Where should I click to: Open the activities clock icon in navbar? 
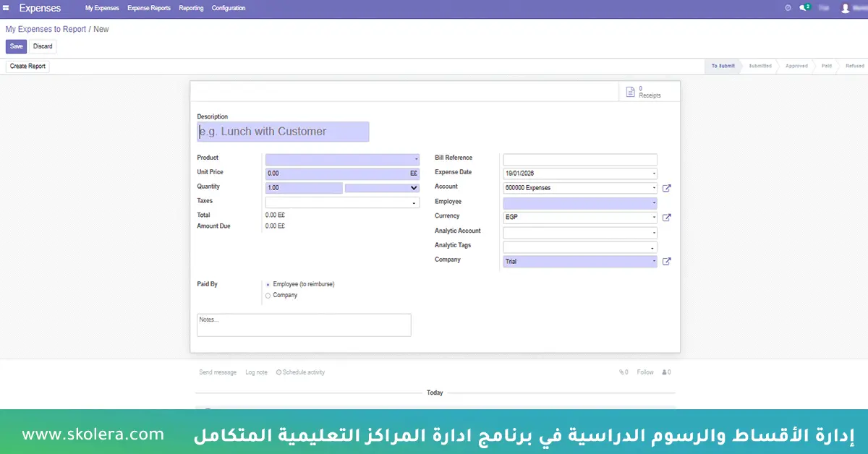click(x=788, y=8)
